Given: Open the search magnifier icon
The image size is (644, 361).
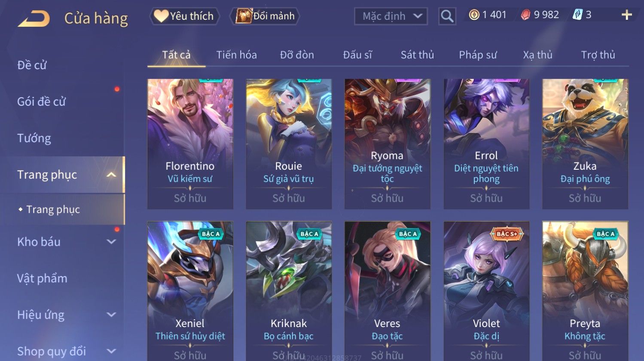Looking at the screenshot, I should [x=447, y=16].
